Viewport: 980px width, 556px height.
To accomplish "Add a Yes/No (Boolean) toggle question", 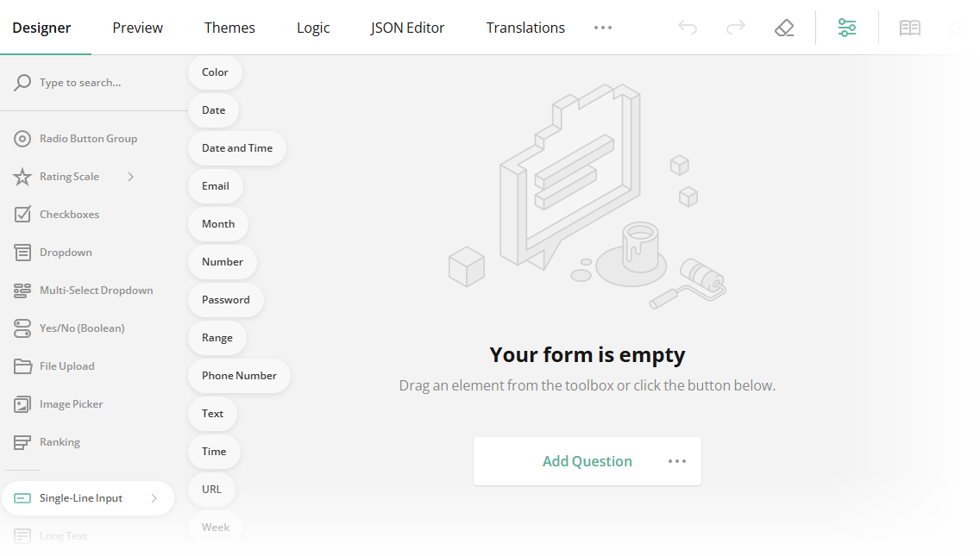I will click(x=82, y=328).
